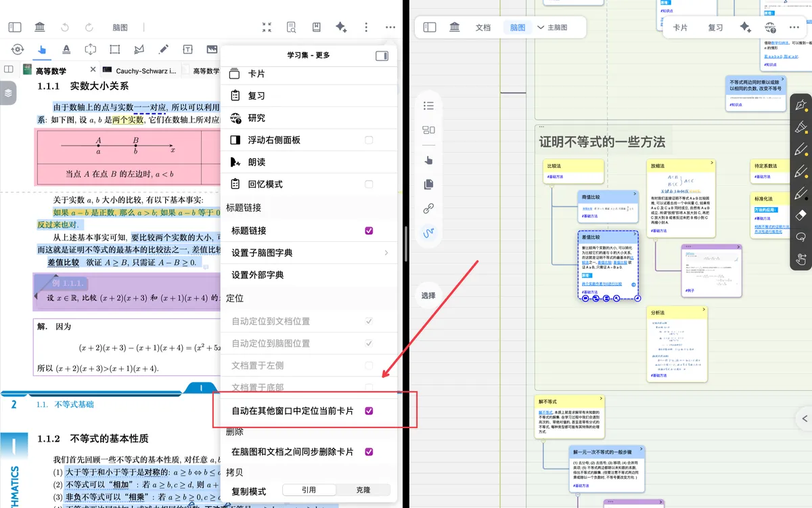Viewport: 812px width, 508px height.
Task: Open the document search icon
Action: tap(291, 27)
